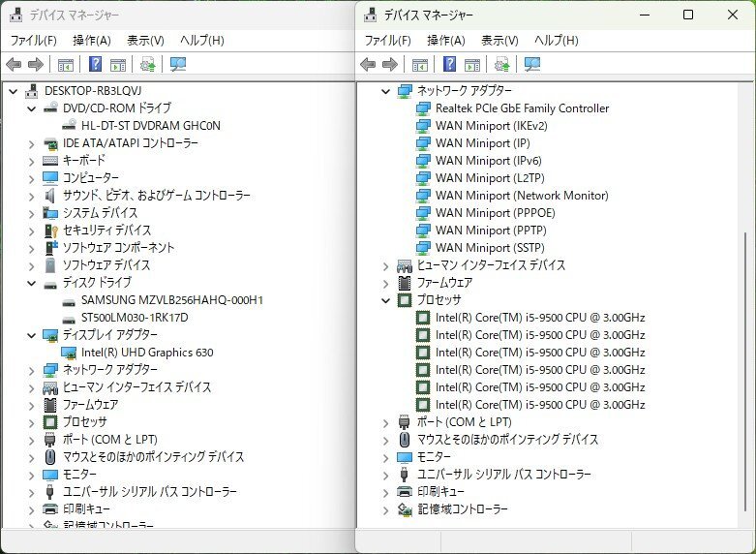Expand ネットワーク アダプター node in left window
This screenshot has height=554, width=756.
[x=31, y=371]
